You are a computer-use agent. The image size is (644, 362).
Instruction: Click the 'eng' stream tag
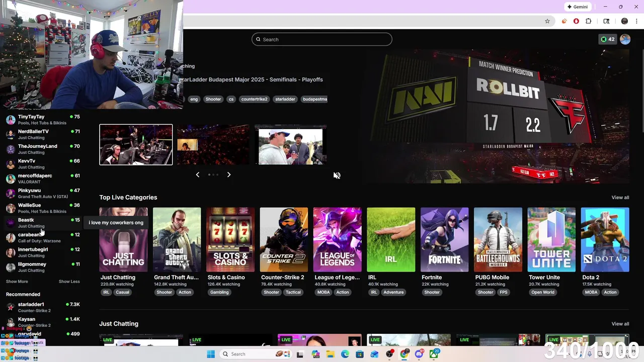click(x=194, y=99)
